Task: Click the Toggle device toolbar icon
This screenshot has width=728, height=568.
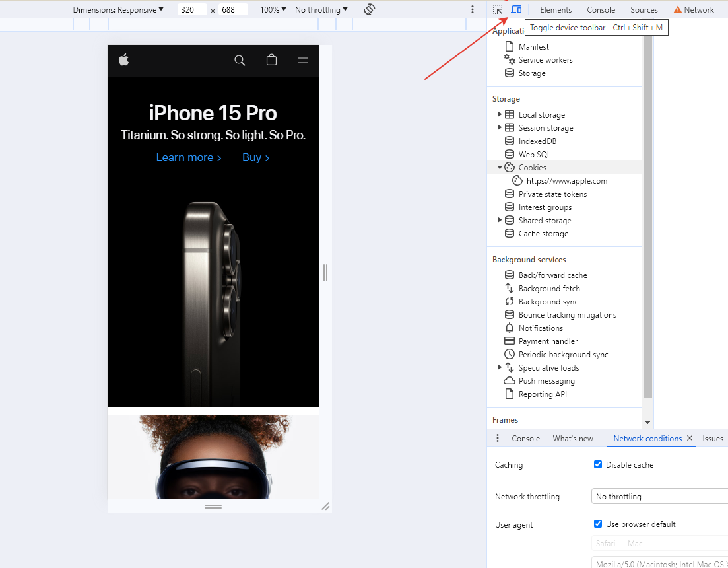Action: [x=516, y=9]
